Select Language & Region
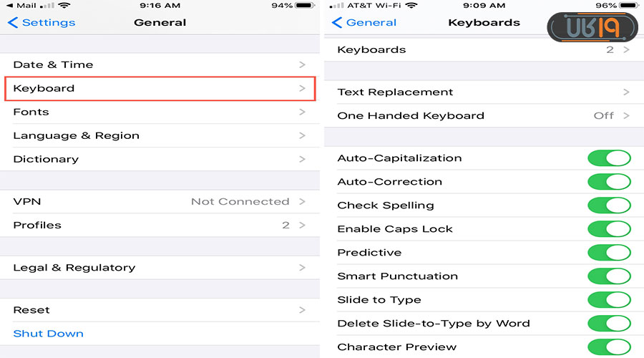Viewport: 644px width, 358px height. click(160, 136)
